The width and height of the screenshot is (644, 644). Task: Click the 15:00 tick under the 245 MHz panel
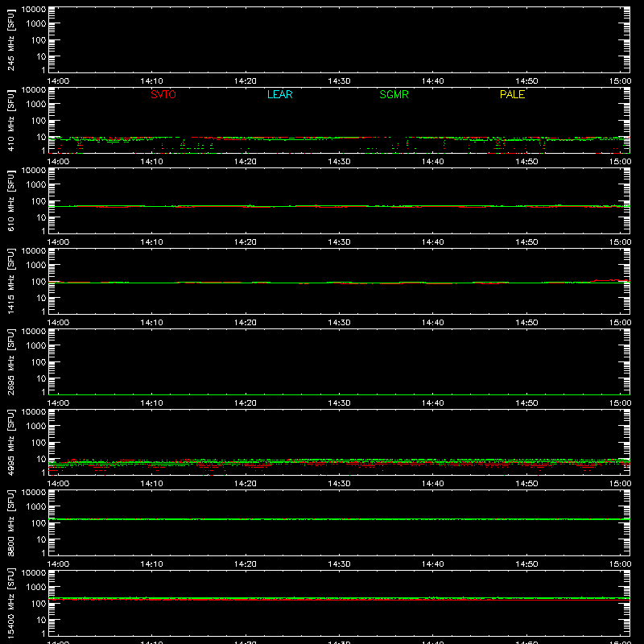click(x=620, y=81)
